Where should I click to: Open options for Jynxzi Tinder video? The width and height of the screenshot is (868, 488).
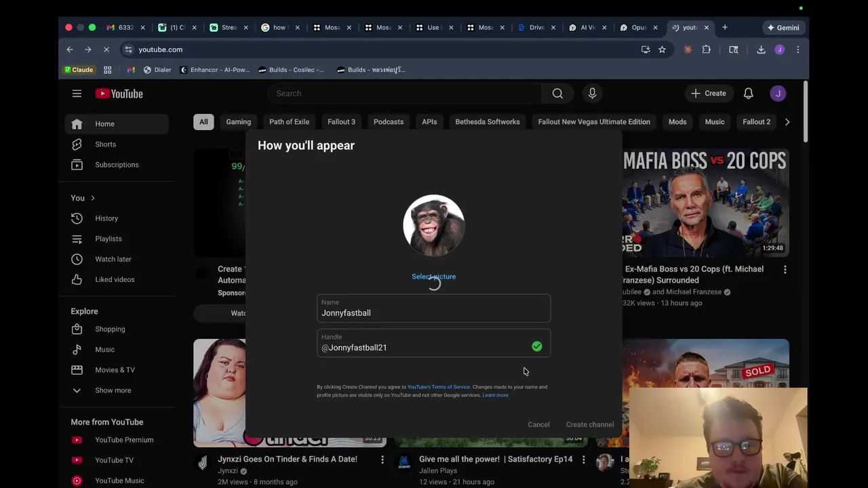(382, 460)
